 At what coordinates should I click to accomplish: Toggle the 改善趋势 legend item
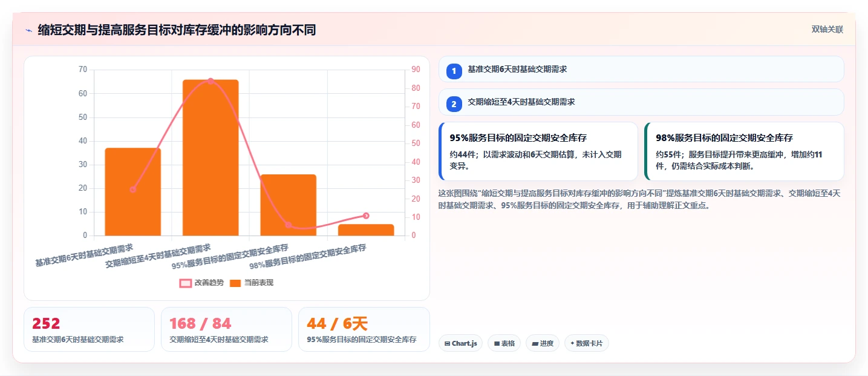(201, 283)
